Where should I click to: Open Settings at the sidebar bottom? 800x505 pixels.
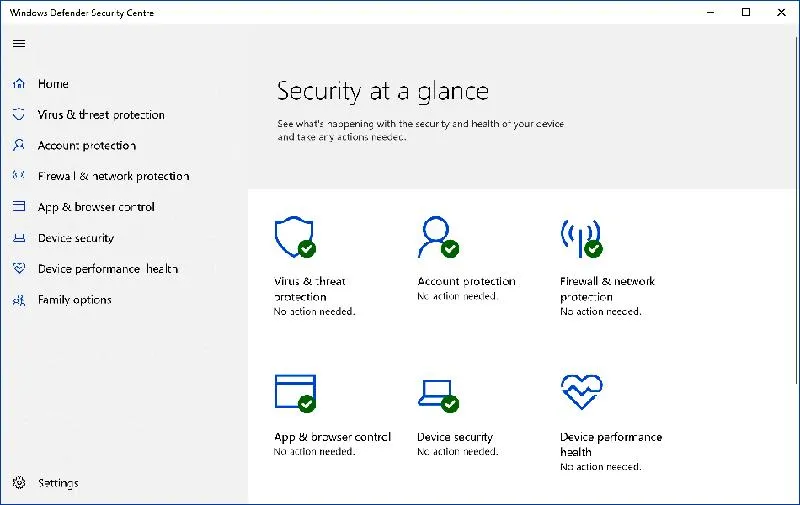[x=58, y=483]
